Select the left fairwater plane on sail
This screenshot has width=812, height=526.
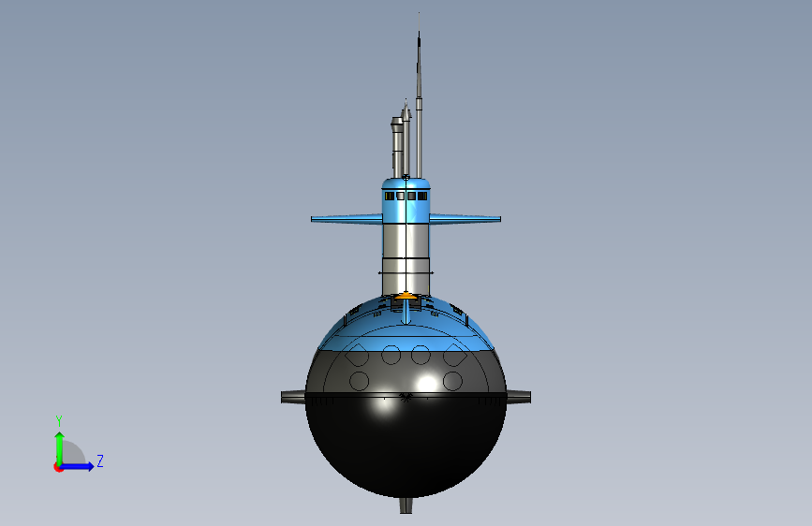pyautogui.click(x=347, y=220)
